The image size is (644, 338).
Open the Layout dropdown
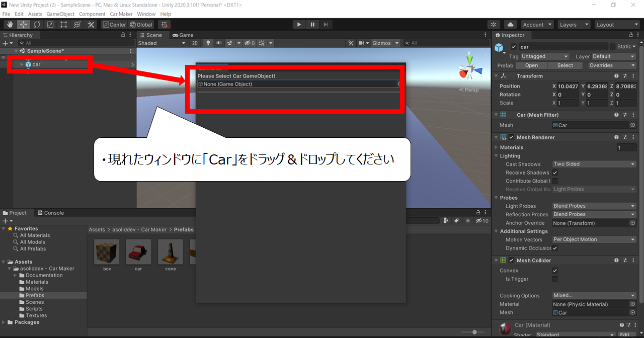[616, 25]
